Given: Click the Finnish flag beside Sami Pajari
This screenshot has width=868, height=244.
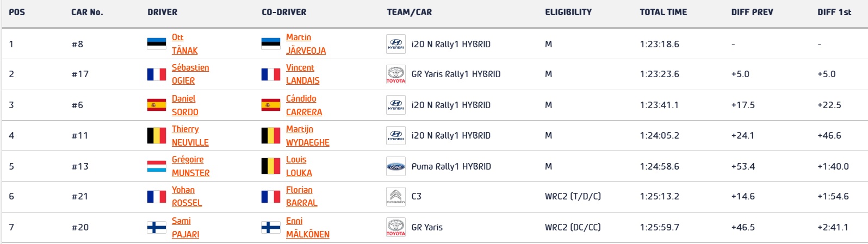Looking at the screenshot, I should click(157, 227).
